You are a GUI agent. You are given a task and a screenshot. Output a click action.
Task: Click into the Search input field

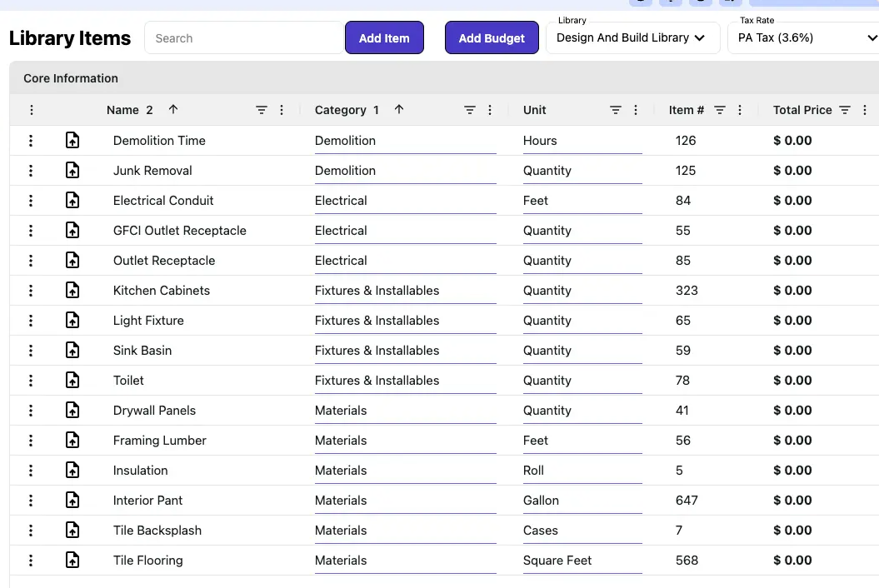tap(243, 38)
